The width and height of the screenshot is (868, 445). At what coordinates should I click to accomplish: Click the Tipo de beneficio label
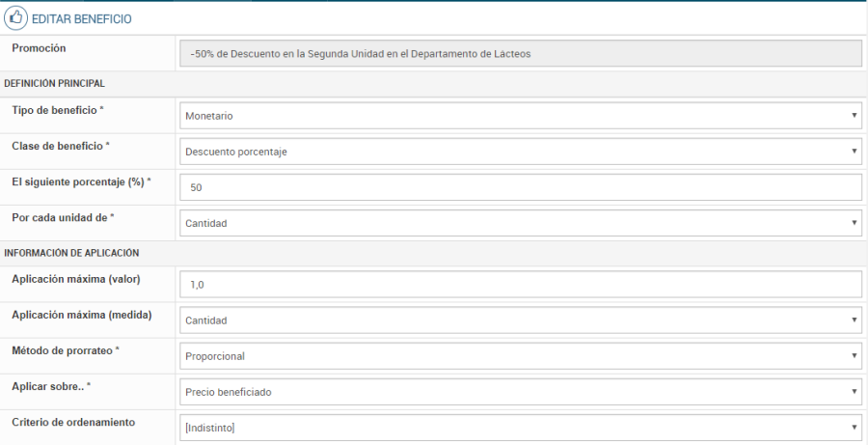[x=58, y=110]
